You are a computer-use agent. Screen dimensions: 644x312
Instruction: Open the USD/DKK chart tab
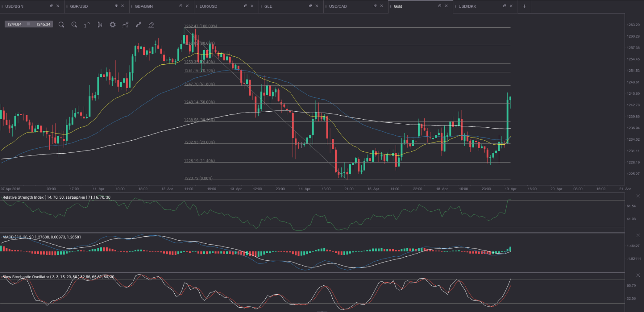point(467,6)
